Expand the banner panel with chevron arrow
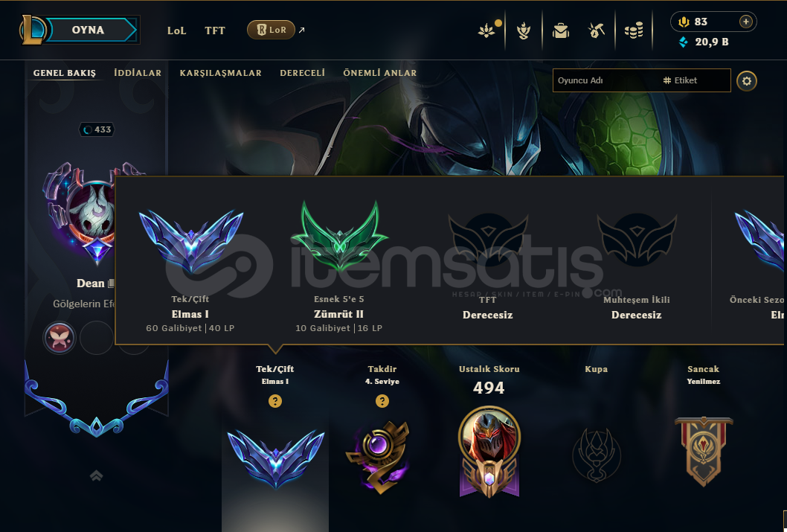This screenshot has height=532, width=787. point(97,475)
